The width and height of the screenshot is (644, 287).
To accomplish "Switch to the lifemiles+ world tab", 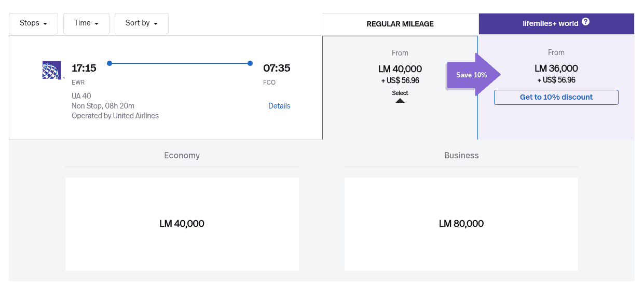I will 550,23.
